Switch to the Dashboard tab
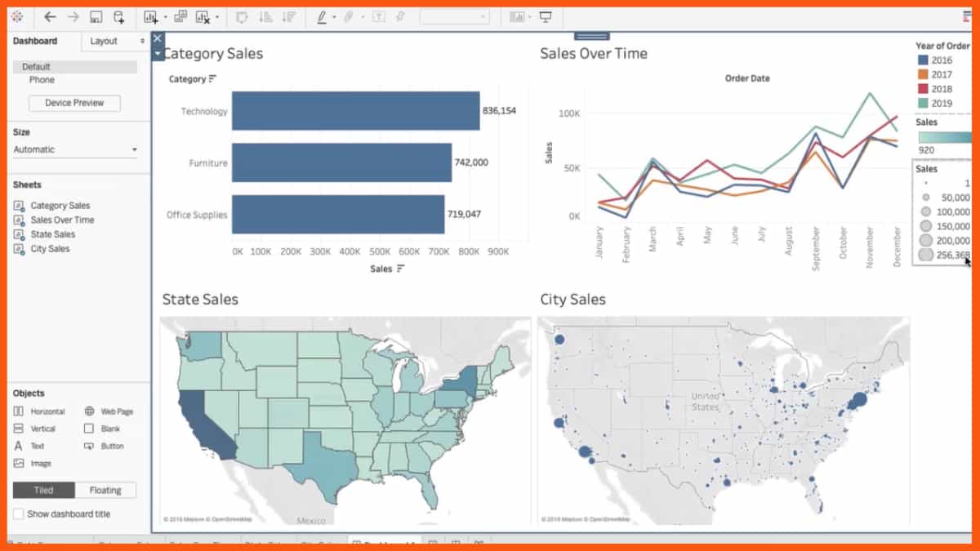The height and width of the screenshot is (551, 980). (34, 41)
